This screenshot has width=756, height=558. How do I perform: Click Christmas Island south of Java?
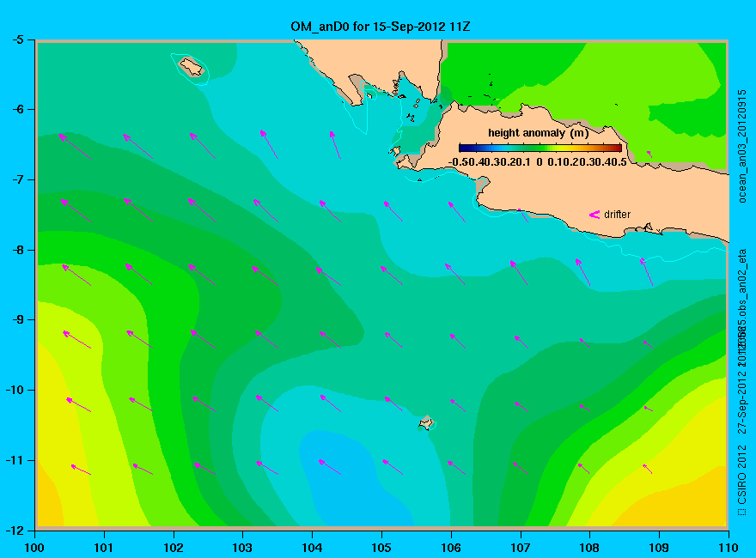click(426, 422)
